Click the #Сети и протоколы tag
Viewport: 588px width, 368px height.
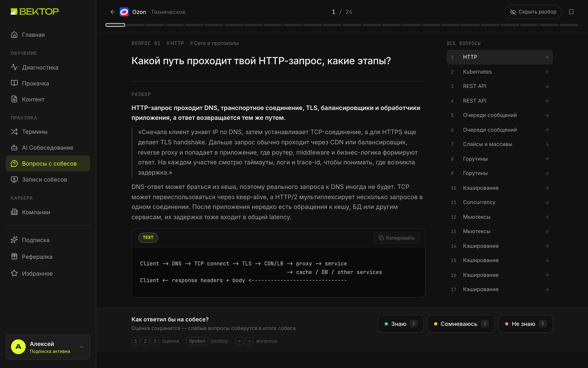point(214,43)
